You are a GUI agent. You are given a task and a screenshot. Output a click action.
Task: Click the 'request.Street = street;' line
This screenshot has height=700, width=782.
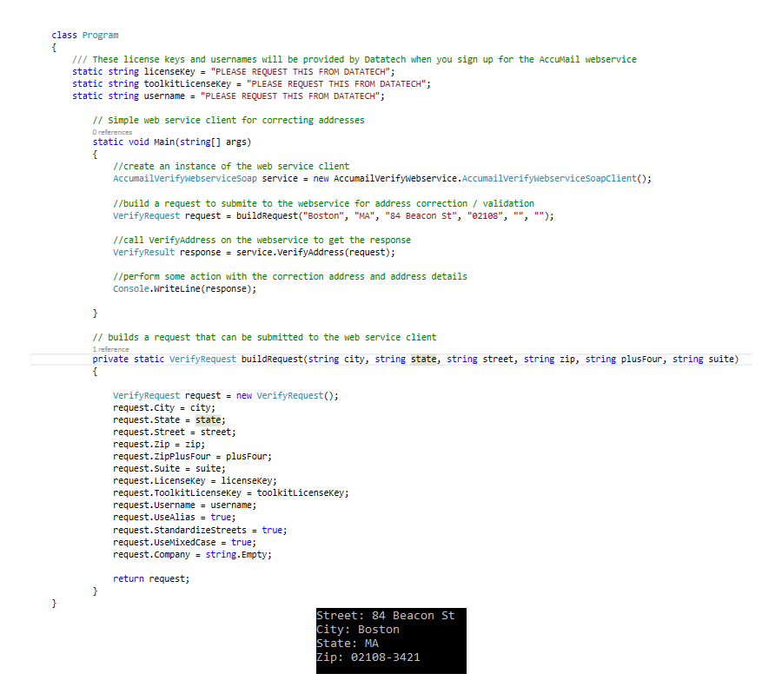click(175, 432)
